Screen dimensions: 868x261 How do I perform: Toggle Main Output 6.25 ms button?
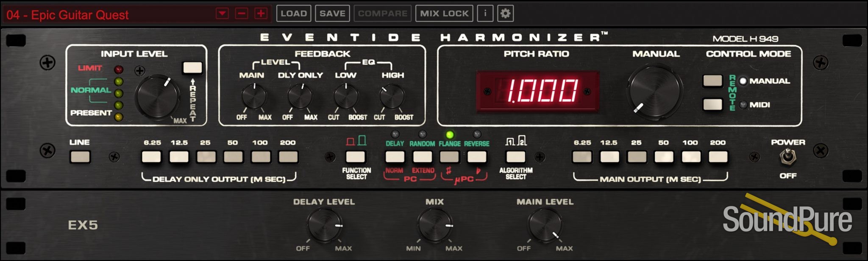[x=582, y=157]
